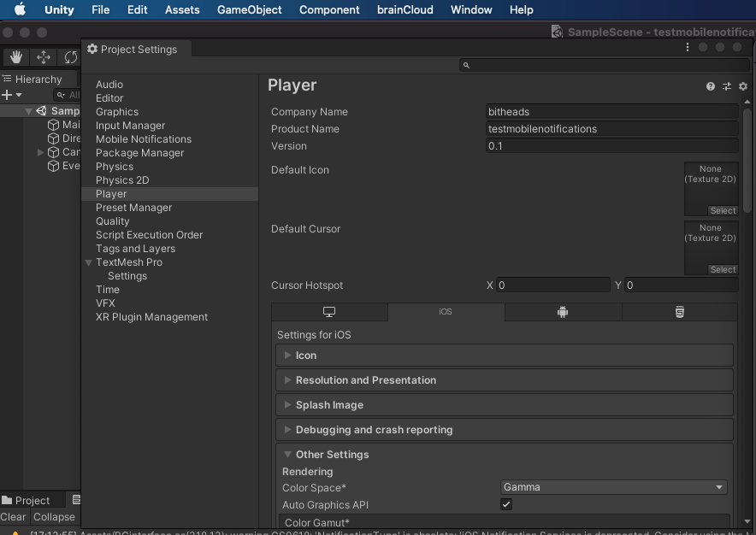Screen dimensions: 756x535
Task: Click the Console tab icon beside Project
Action: tap(76, 500)
